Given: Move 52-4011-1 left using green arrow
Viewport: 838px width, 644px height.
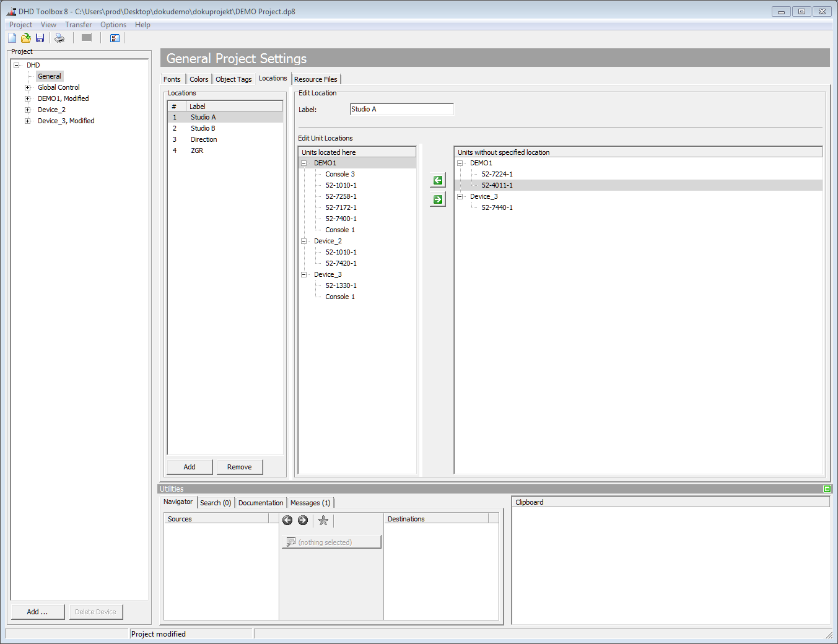Looking at the screenshot, I should tap(437, 180).
